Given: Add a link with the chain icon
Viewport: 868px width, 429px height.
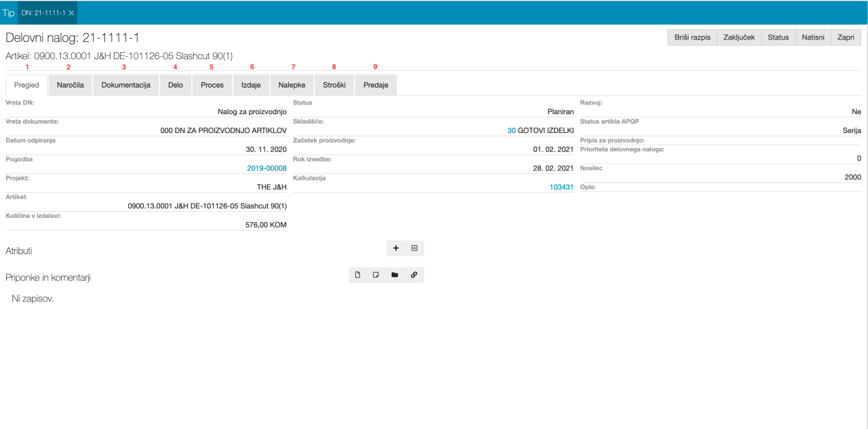Looking at the screenshot, I should [x=414, y=275].
